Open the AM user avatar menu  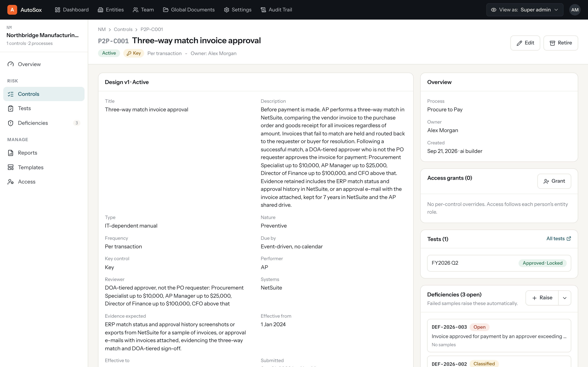[575, 10]
